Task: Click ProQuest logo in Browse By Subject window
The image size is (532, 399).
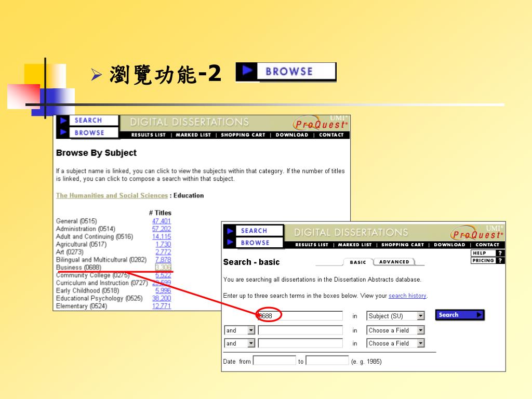Action: pyautogui.click(x=321, y=124)
